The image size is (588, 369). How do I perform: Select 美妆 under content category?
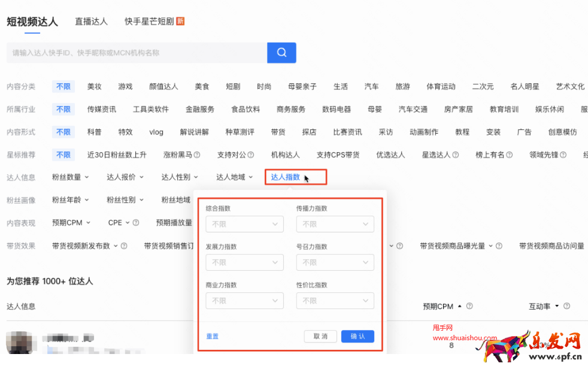(x=94, y=86)
